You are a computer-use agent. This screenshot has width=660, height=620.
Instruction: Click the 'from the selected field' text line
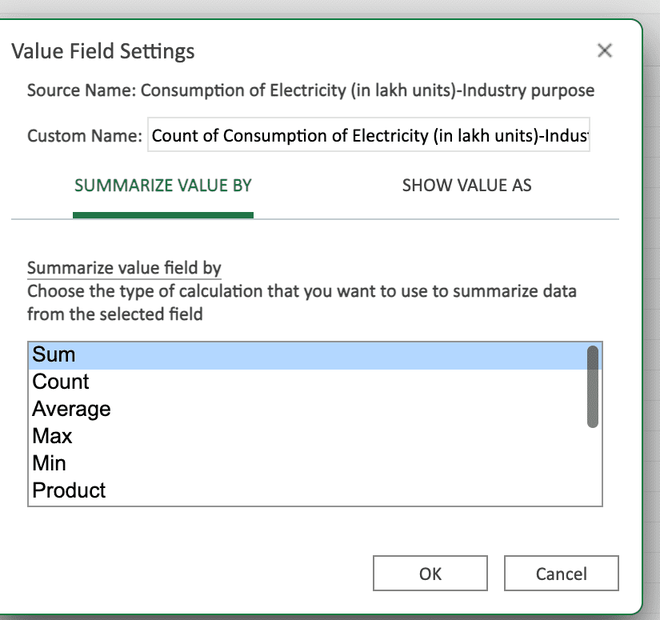[115, 314]
